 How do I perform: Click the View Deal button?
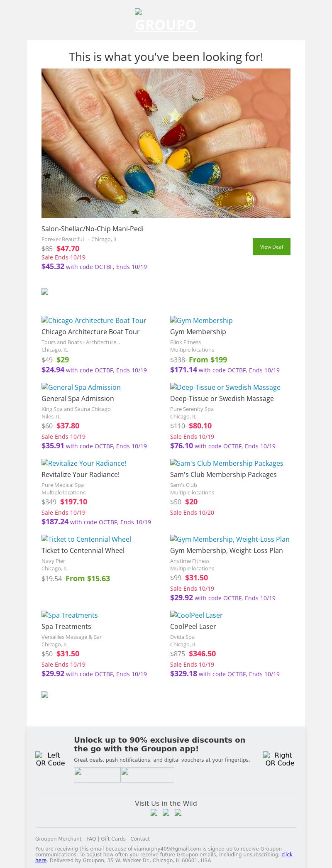(x=271, y=247)
